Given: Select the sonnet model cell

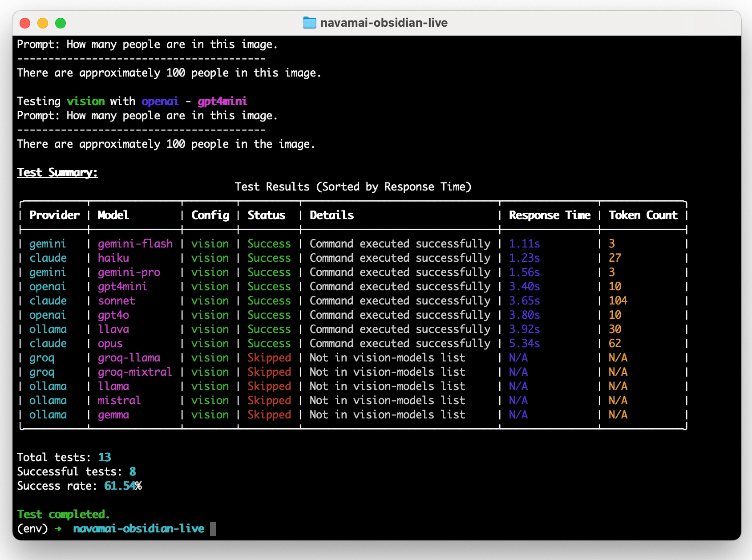Looking at the screenshot, I should point(117,300).
